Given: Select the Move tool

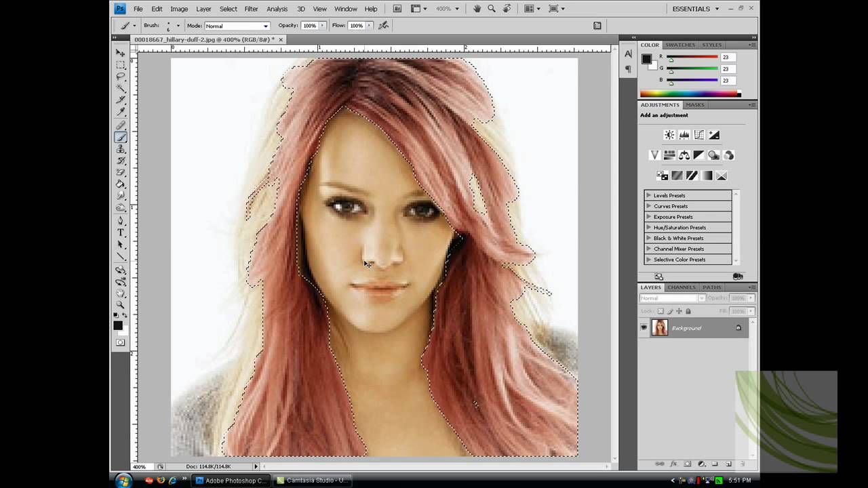Looking at the screenshot, I should pyautogui.click(x=121, y=52).
